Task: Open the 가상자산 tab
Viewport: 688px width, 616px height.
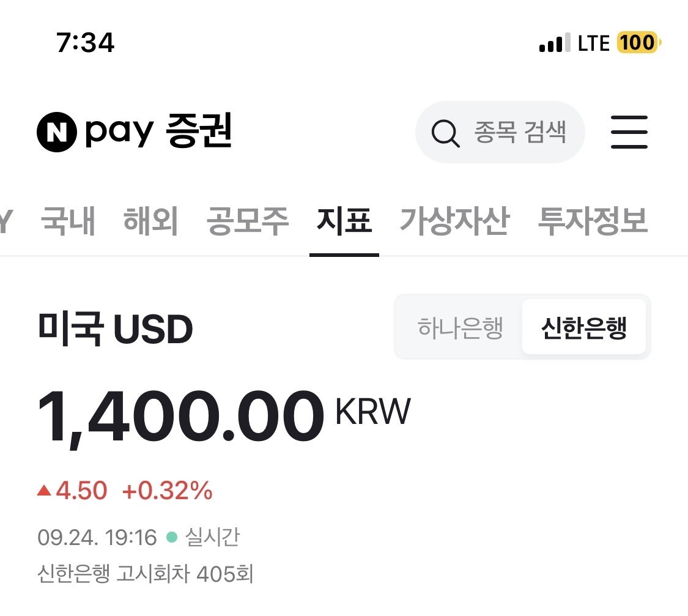Action: click(x=454, y=221)
